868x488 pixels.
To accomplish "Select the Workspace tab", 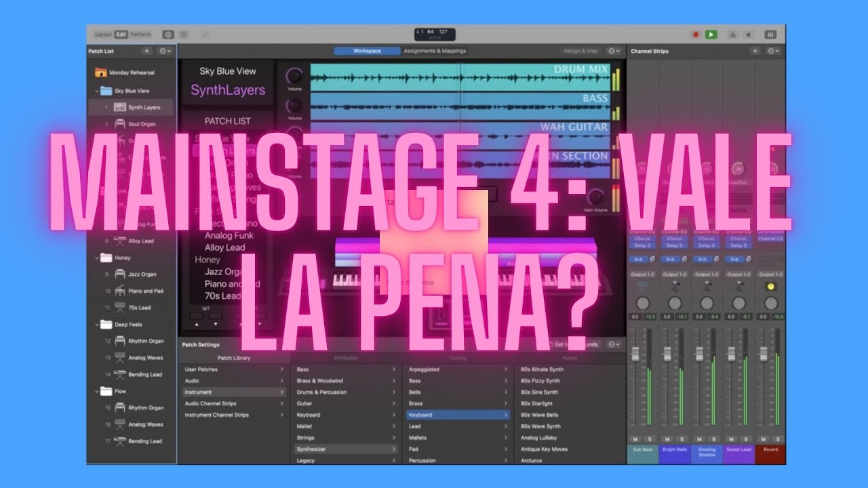I will coord(367,51).
